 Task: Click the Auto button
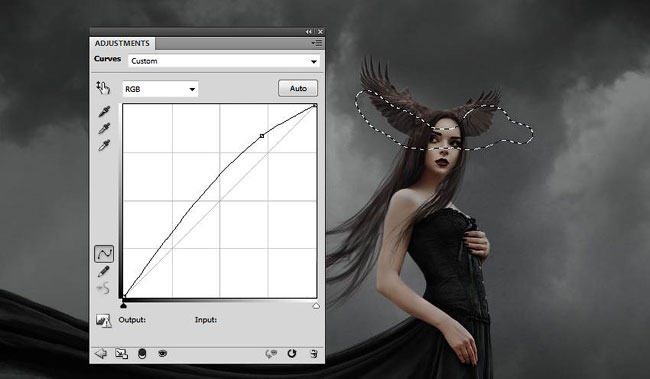click(298, 88)
